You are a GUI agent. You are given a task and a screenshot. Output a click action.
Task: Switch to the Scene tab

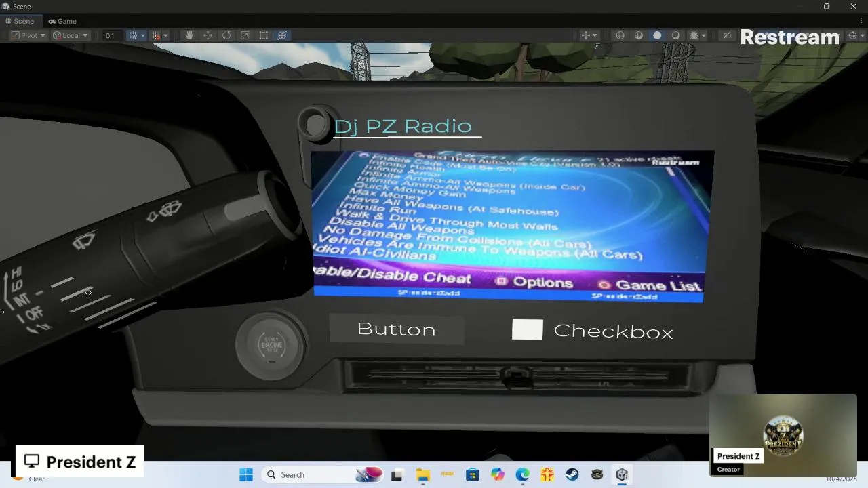click(x=19, y=21)
